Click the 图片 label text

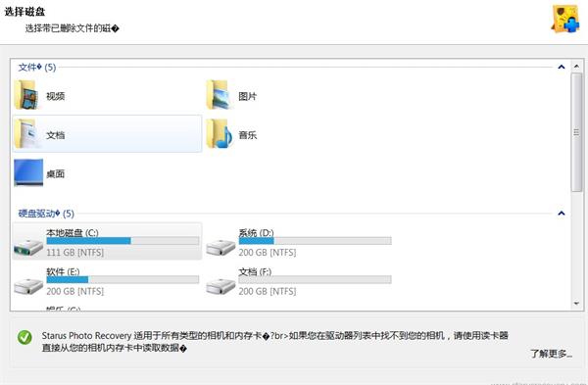coord(248,96)
